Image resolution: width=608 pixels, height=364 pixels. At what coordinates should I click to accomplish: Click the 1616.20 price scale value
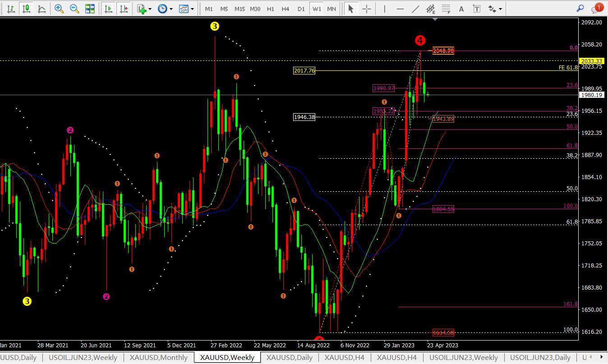point(592,332)
